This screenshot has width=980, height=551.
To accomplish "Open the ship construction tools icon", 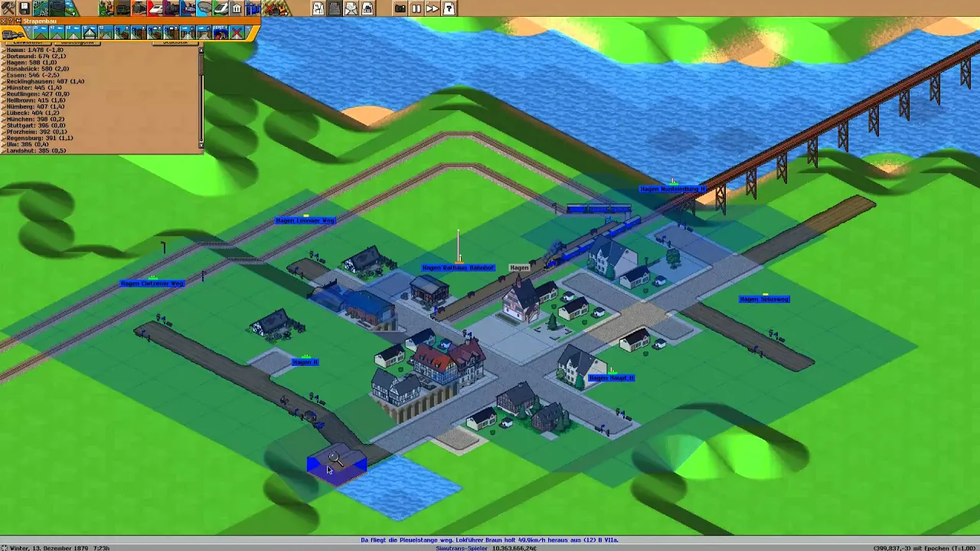I will pyautogui.click(x=188, y=8).
